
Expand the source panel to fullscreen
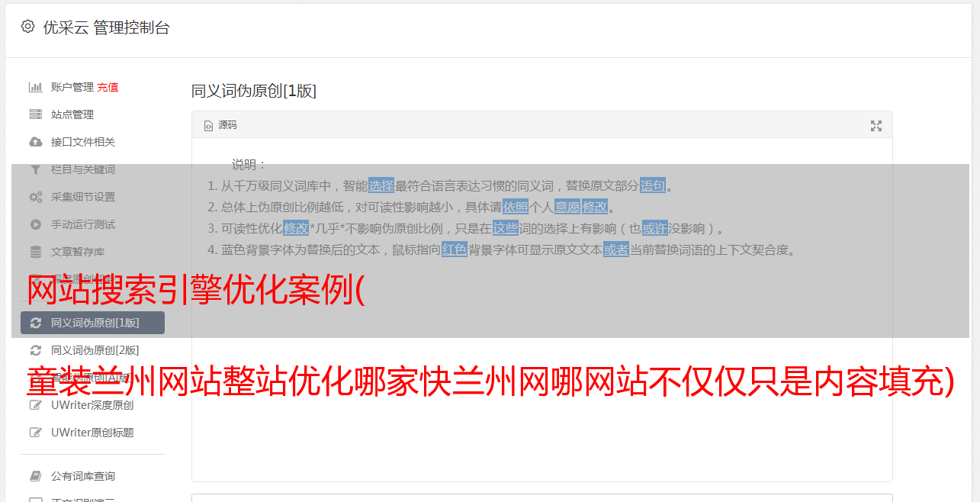(876, 126)
